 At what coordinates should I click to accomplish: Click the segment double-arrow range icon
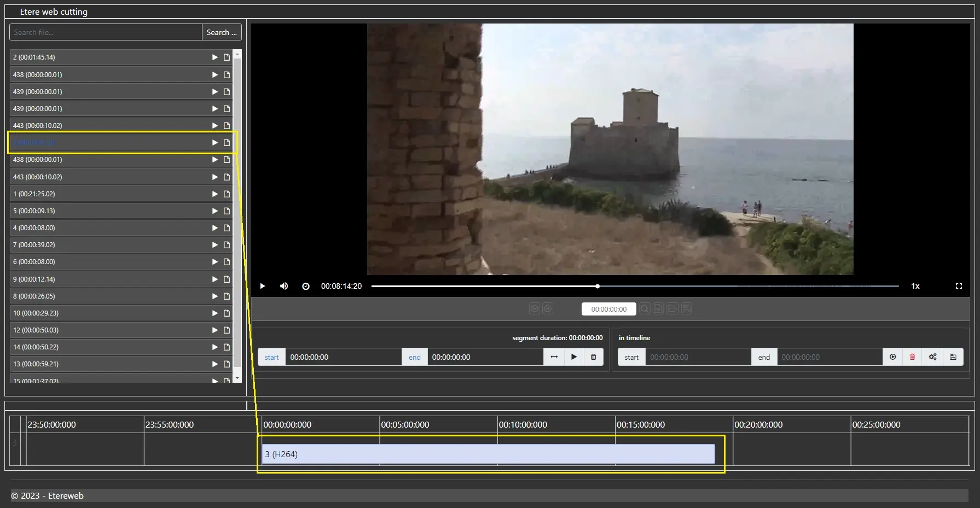tap(554, 357)
